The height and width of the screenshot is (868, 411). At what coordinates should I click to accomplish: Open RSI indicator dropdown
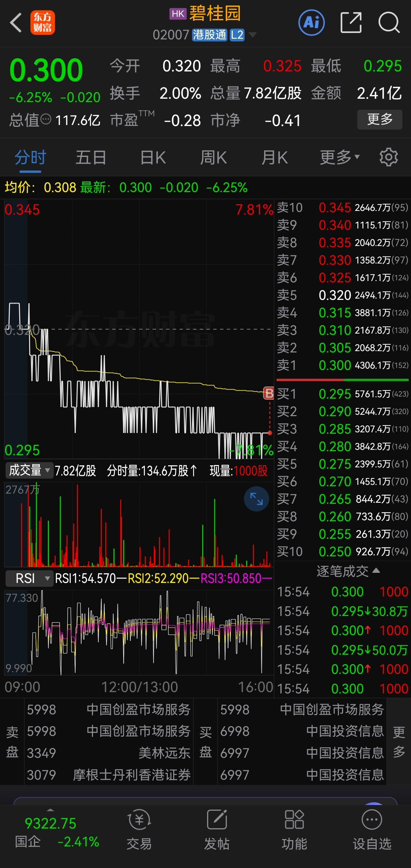[29, 579]
